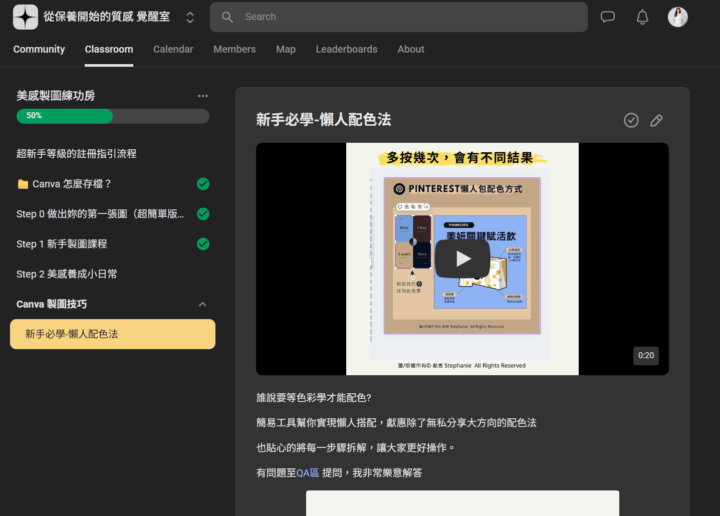The image size is (720, 516).
Task: Edit the lesson with pencil icon
Action: [657, 120]
